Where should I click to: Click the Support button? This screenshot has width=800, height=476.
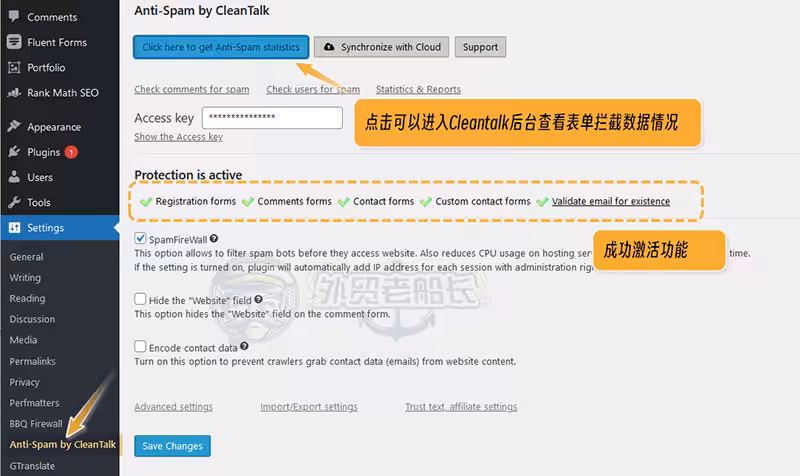[x=480, y=47]
